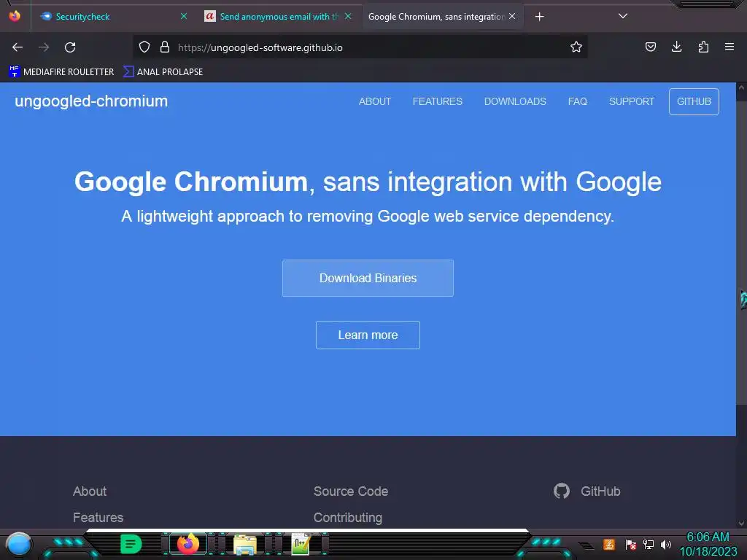The image size is (747, 560).
Task: Open the FAQ nav item
Action: (578, 101)
